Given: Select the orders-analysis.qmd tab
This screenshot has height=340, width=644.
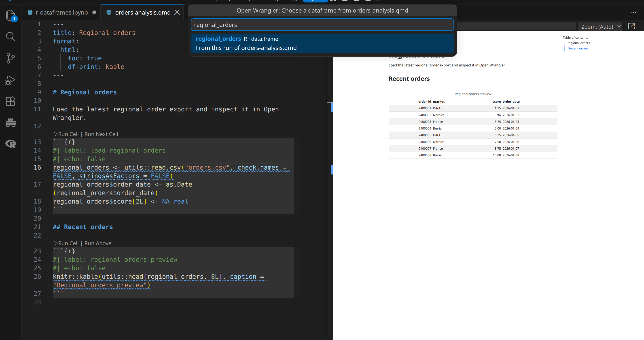Looking at the screenshot, I should [142, 12].
